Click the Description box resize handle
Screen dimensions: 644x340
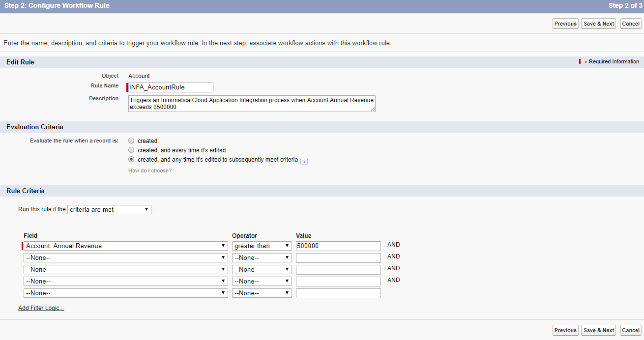click(x=373, y=109)
